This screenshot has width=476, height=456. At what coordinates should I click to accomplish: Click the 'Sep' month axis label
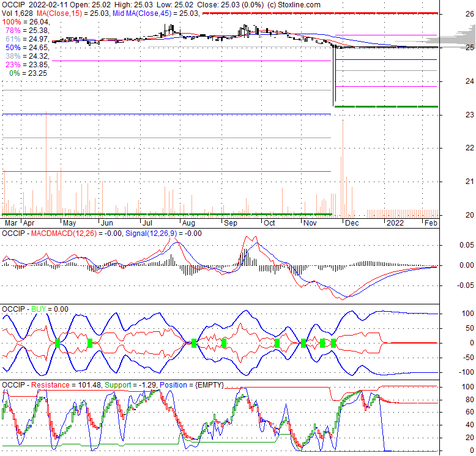coord(231,223)
